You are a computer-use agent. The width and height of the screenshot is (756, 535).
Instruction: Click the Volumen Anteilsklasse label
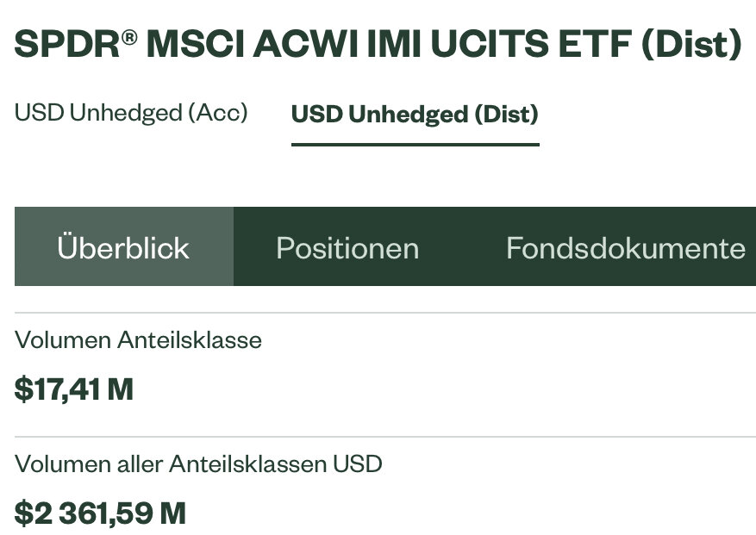click(x=138, y=340)
